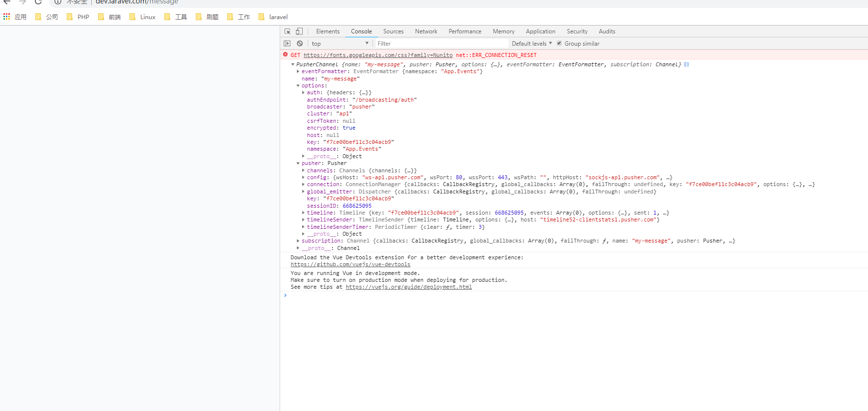Expand the config property row
The width and height of the screenshot is (868, 411).
point(303,178)
